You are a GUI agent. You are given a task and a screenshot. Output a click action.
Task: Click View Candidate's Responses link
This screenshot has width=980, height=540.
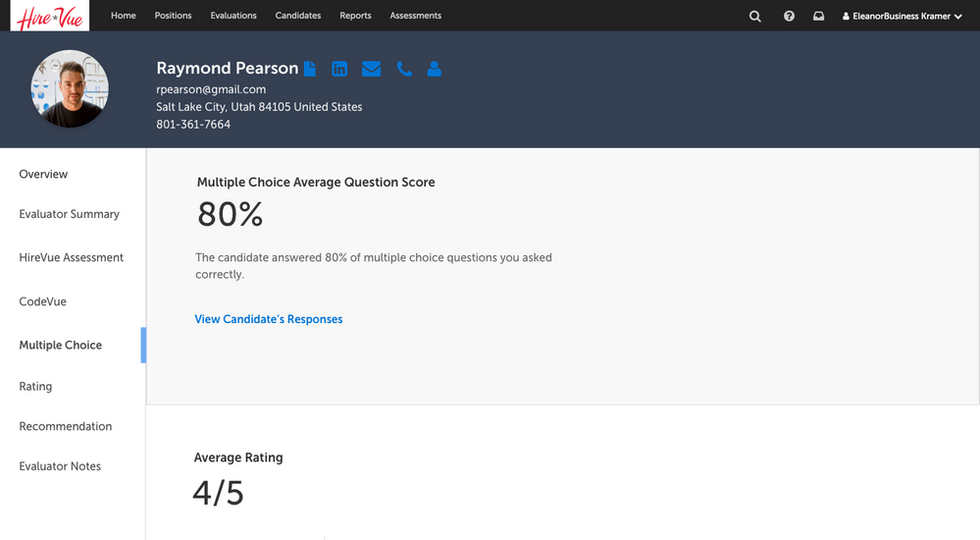[269, 319]
